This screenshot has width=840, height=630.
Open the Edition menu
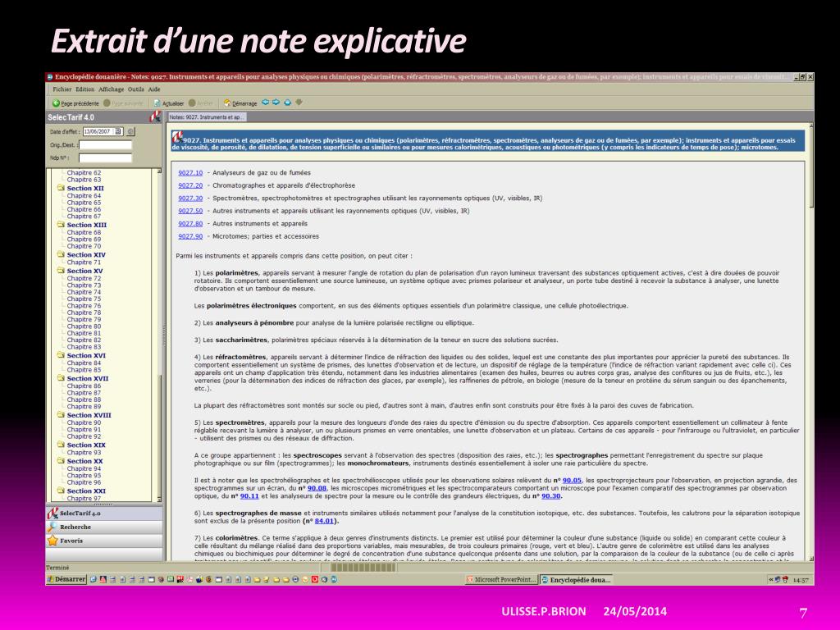tap(84, 89)
